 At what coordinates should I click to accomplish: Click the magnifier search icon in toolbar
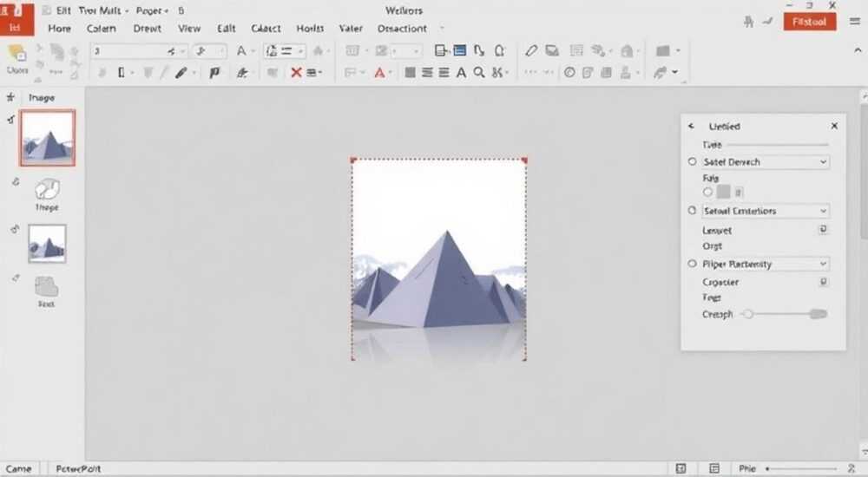pos(479,73)
